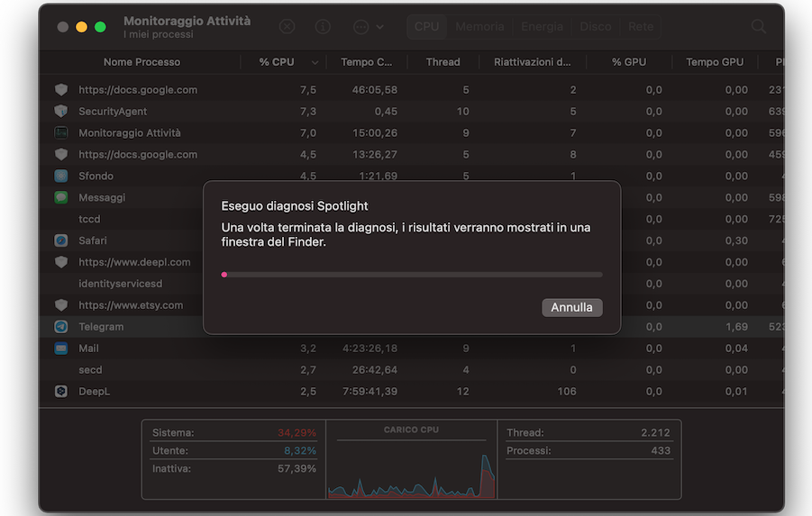Click shield icon of https://www.etsy.com
812x516 pixels.
[61, 305]
